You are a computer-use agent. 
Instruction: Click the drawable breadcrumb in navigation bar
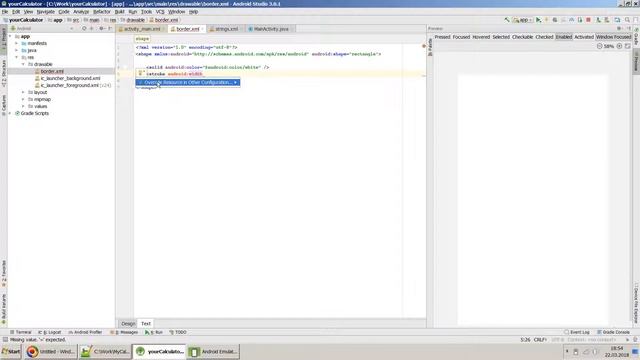133,20
